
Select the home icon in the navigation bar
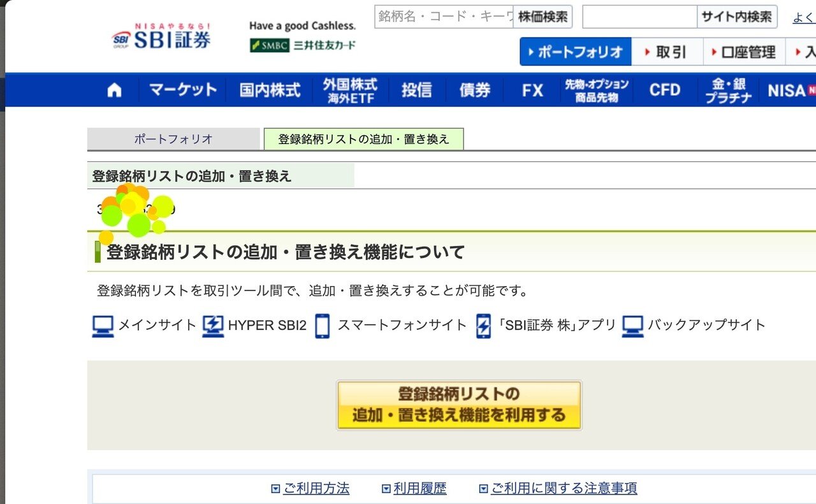click(x=113, y=90)
